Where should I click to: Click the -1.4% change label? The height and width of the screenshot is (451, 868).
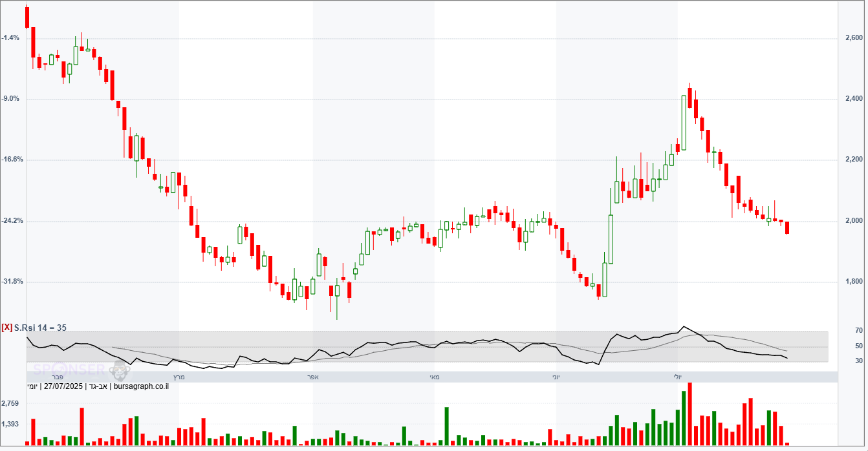10,38
